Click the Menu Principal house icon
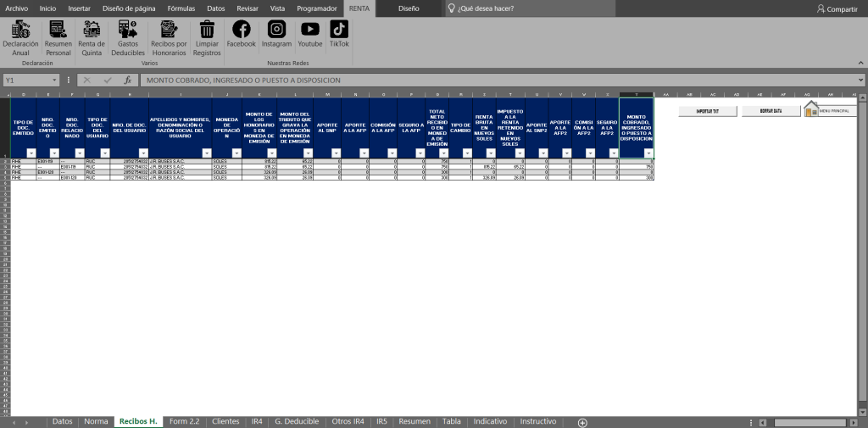 tap(811, 111)
